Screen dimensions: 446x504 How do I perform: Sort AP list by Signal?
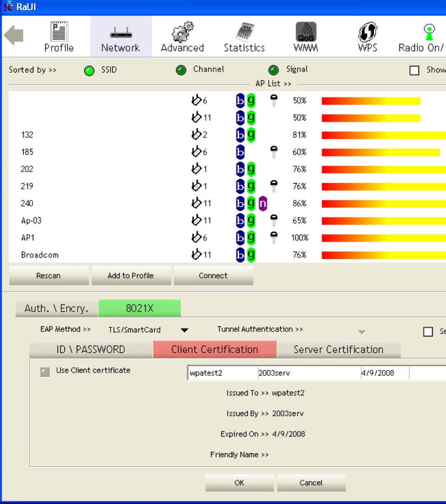273,70
